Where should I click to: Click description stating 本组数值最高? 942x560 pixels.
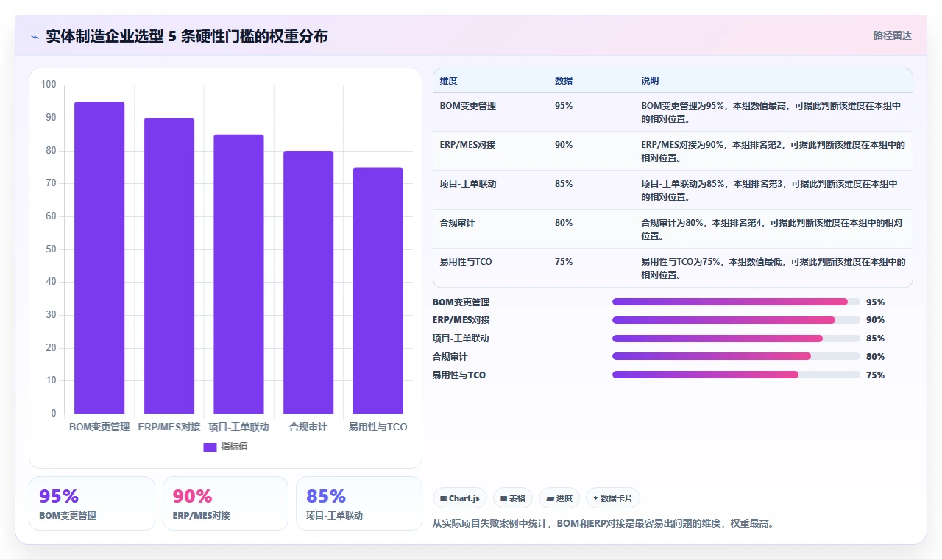773,112
